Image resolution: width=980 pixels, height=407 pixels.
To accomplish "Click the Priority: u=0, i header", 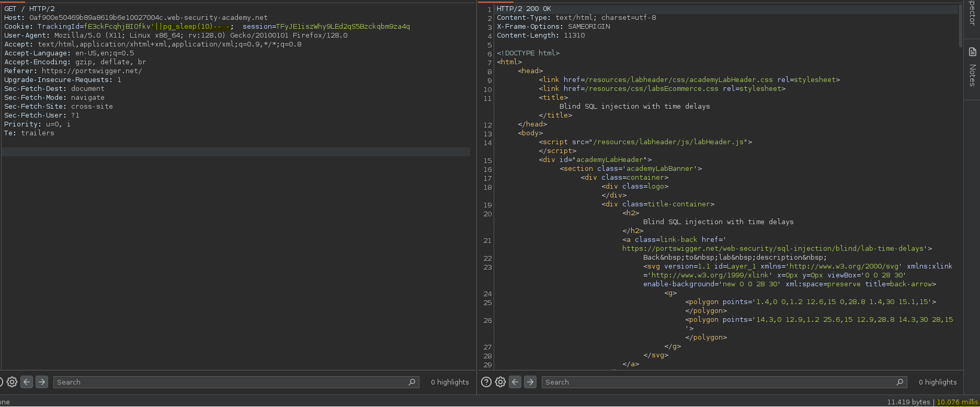I will click(x=37, y=124).
